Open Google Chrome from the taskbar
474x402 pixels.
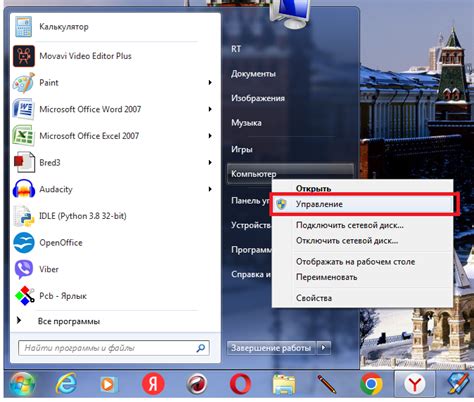(x=371, y=384)
